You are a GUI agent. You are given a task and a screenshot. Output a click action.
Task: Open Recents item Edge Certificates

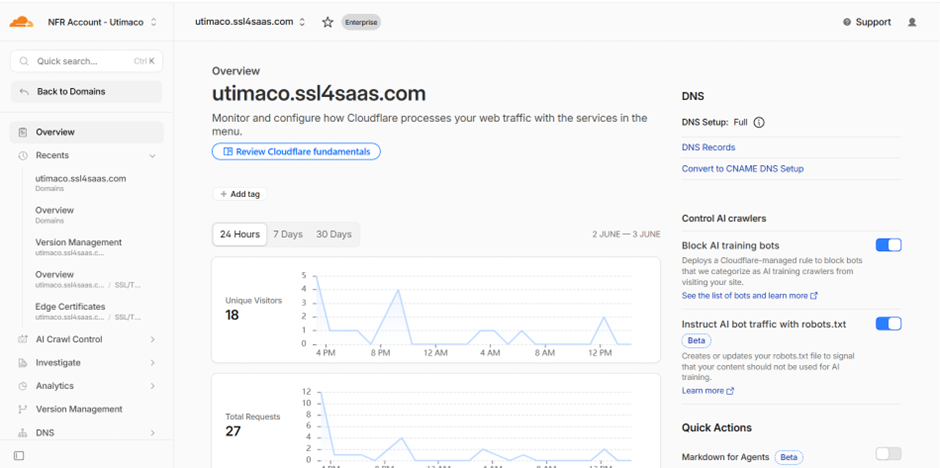point(88,311)
